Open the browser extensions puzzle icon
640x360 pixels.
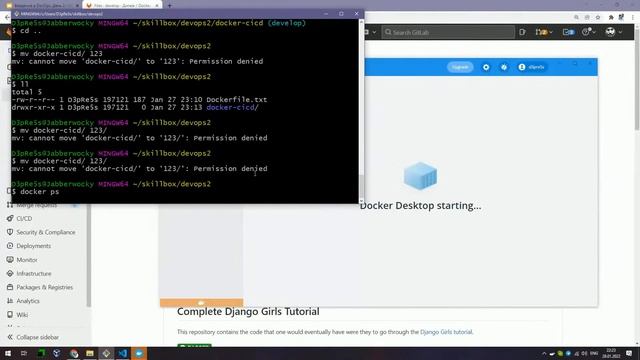(x=611, y=18)
